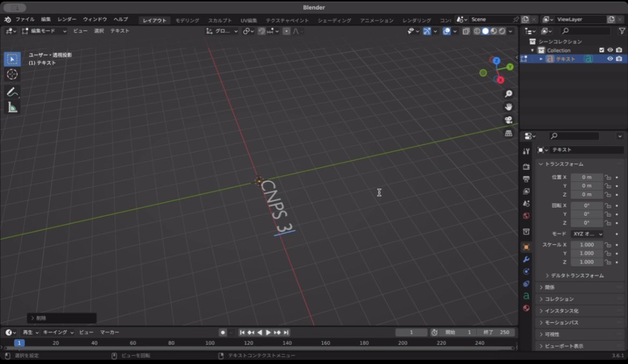The width and height of the screenshot is (628, 364).
Task: Open the ウィンドウ menu
Action: click(95, 20)
